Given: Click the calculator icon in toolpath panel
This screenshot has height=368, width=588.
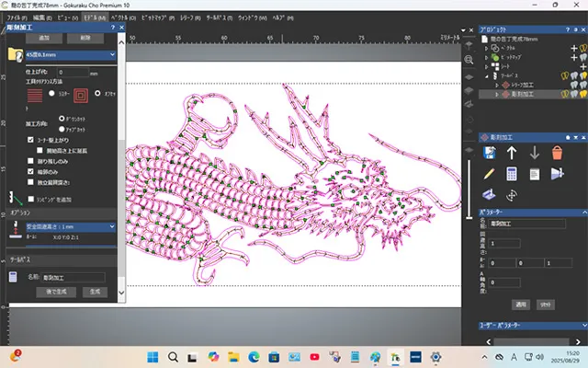Looking at the screenshot, I should click(512, 173).
